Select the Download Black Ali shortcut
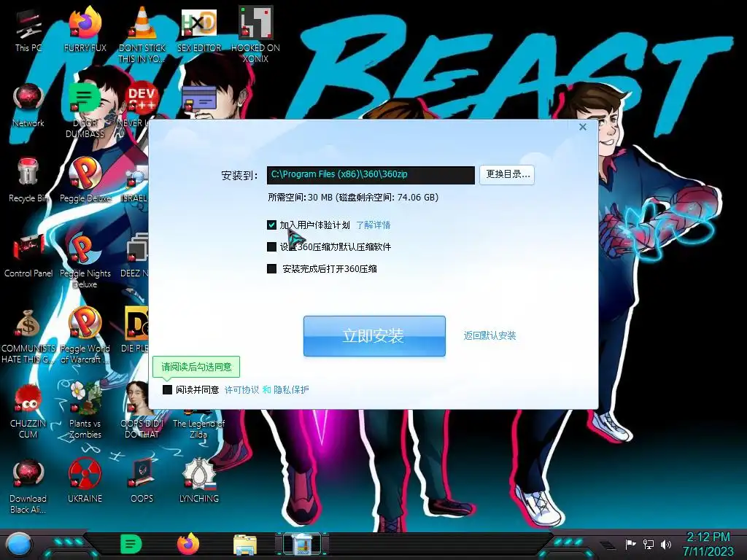This screenshot has width=747, height=560. (28, 486)
